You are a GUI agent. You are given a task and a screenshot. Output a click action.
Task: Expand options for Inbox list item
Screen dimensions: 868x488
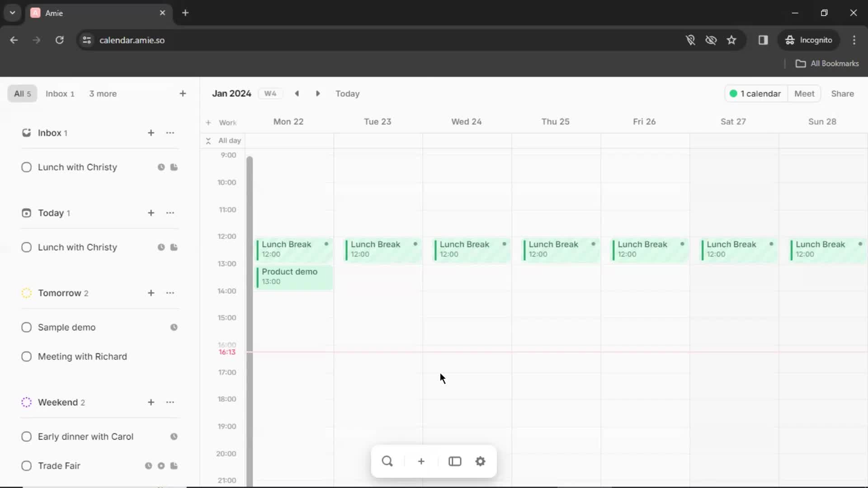coord(170,132)
